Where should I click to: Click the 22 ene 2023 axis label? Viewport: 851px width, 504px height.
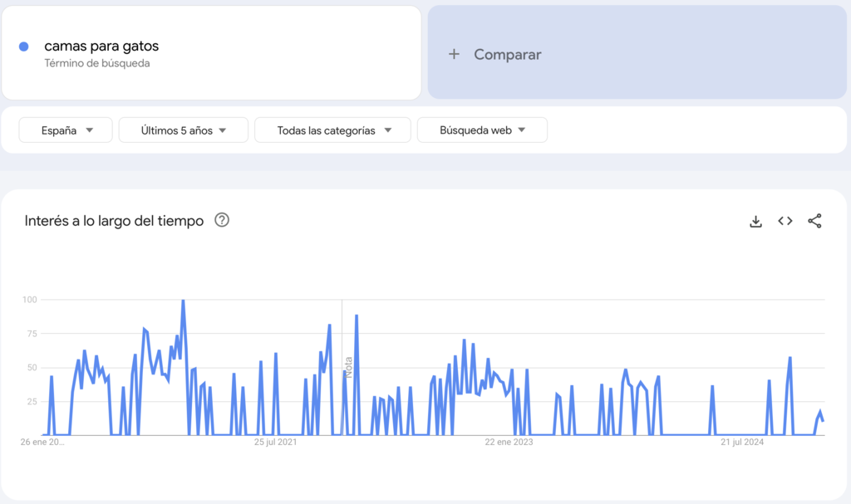pos(509,442)
